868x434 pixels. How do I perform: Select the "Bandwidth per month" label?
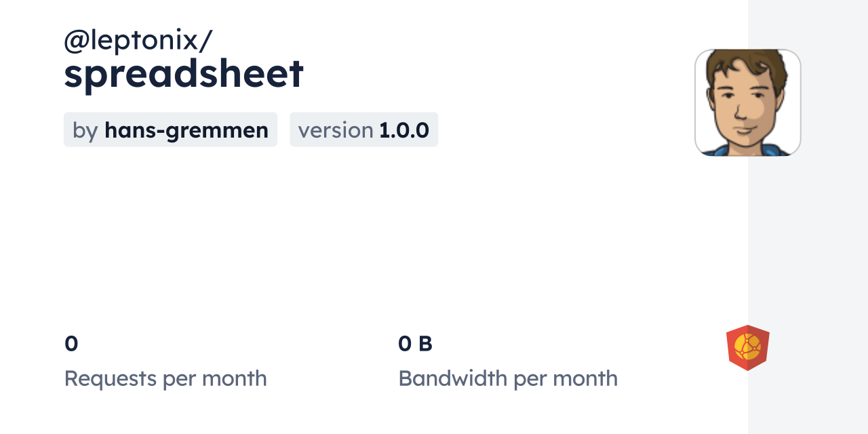pos(508,378)
